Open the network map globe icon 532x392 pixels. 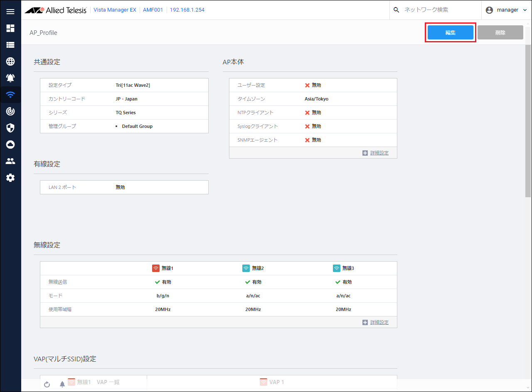tap(10, 61)
